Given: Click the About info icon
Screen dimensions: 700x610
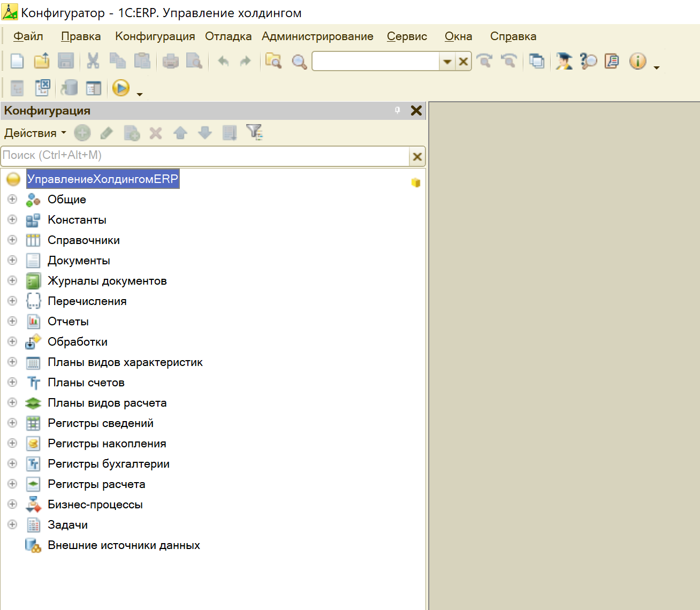Looking at the screenshot, I should pyautogui.click(x=638, y=61).
